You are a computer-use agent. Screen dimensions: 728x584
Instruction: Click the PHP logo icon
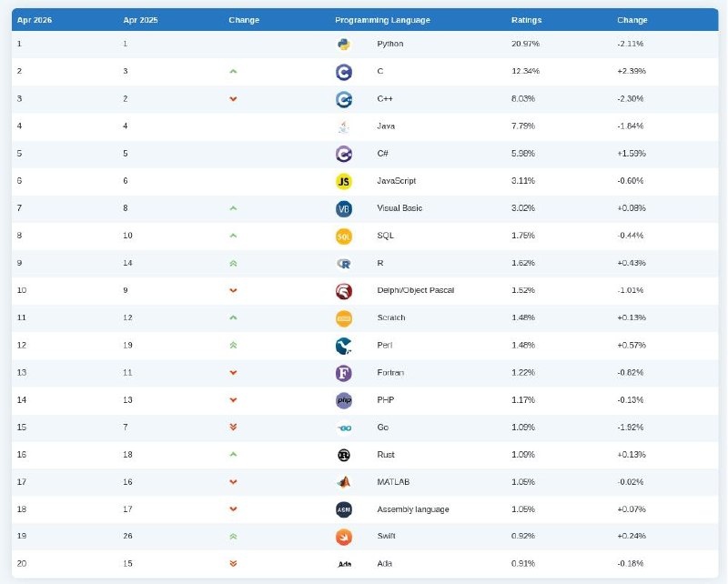point(344,400)
